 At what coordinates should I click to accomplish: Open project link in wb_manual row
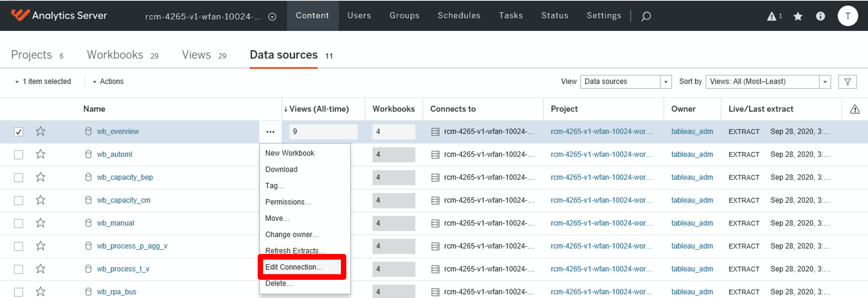tap(601, 223)
